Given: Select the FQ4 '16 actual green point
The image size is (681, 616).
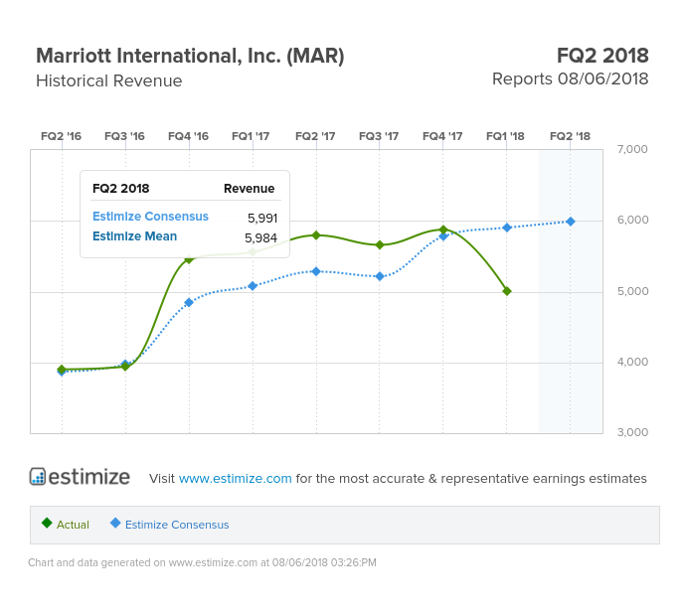Looking at the screenshot, I should click(189, 259).
